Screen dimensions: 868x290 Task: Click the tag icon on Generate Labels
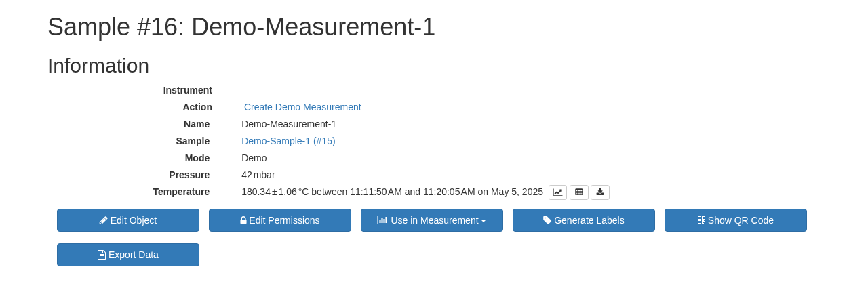click(x=547, y=220)
